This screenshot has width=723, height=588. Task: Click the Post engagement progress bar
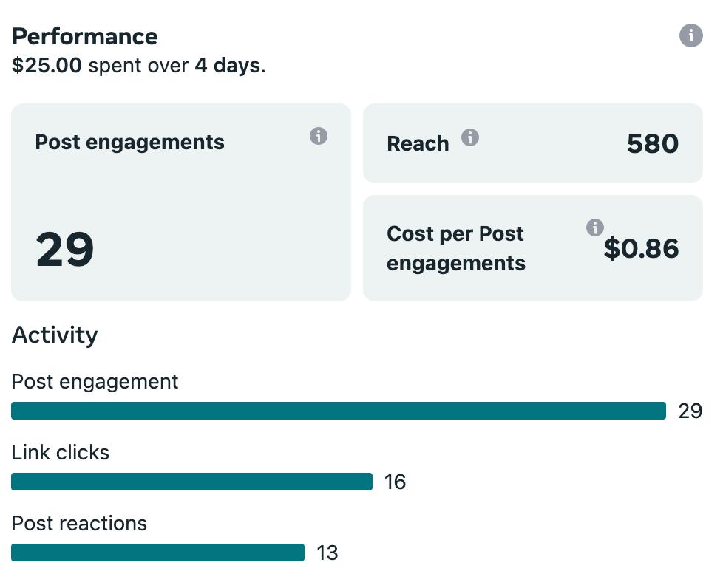click(x=338, y=411)
